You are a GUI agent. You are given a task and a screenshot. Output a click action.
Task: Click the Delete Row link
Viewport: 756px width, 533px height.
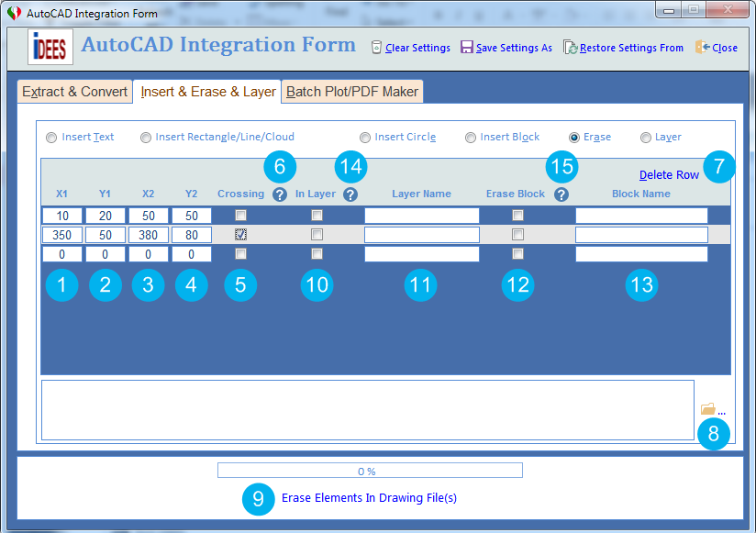pos(669,175)
